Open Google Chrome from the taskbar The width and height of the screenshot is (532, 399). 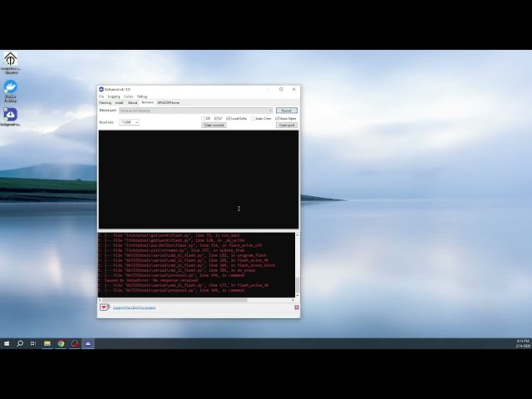(61, 343)
